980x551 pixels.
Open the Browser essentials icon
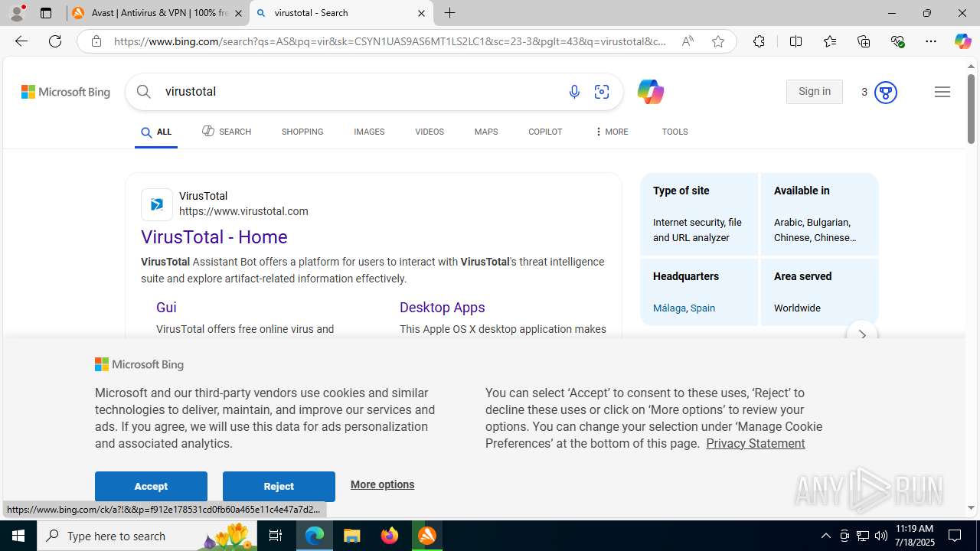pyautogui.click(x=897, y=41)
